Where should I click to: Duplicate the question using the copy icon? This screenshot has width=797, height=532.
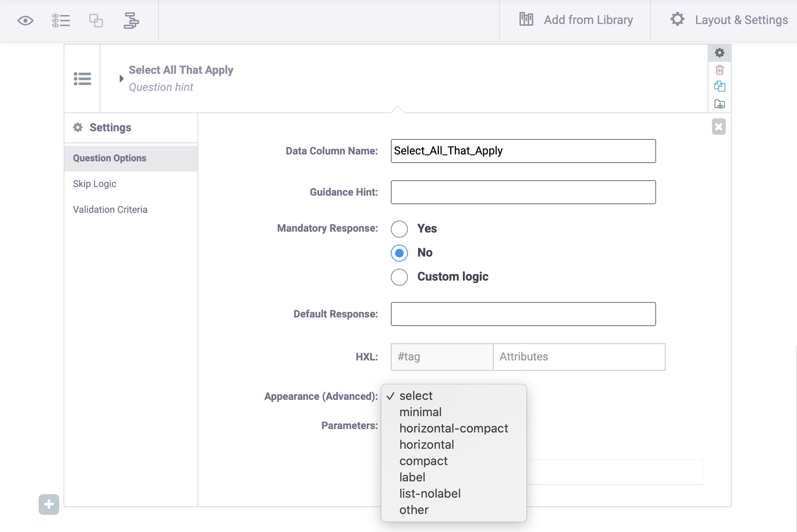tap(720, 87)
